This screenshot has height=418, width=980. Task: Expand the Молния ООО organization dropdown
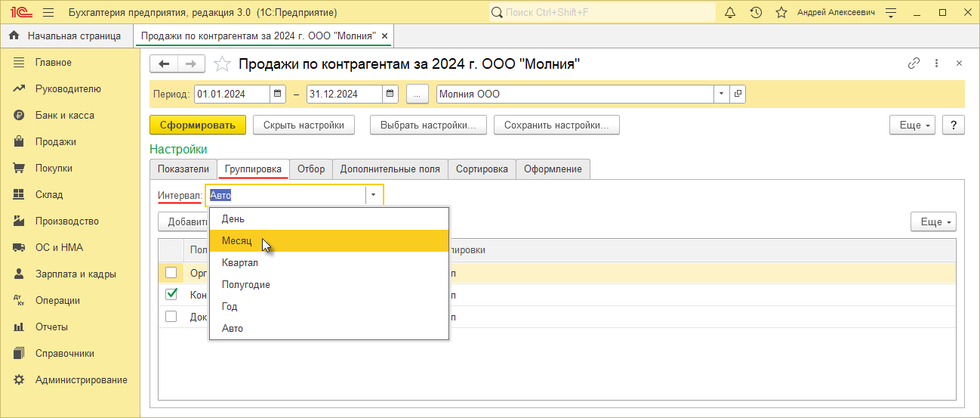click(721, 94)
